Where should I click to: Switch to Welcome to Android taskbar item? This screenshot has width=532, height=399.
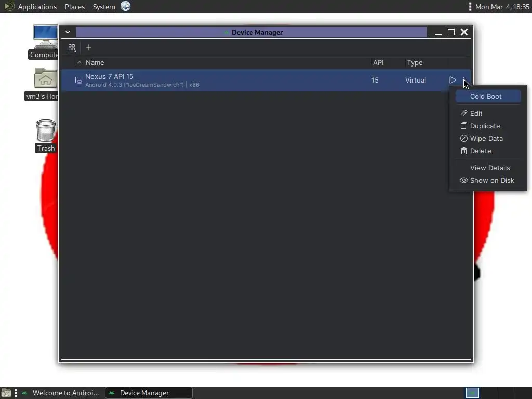(61, 393)
